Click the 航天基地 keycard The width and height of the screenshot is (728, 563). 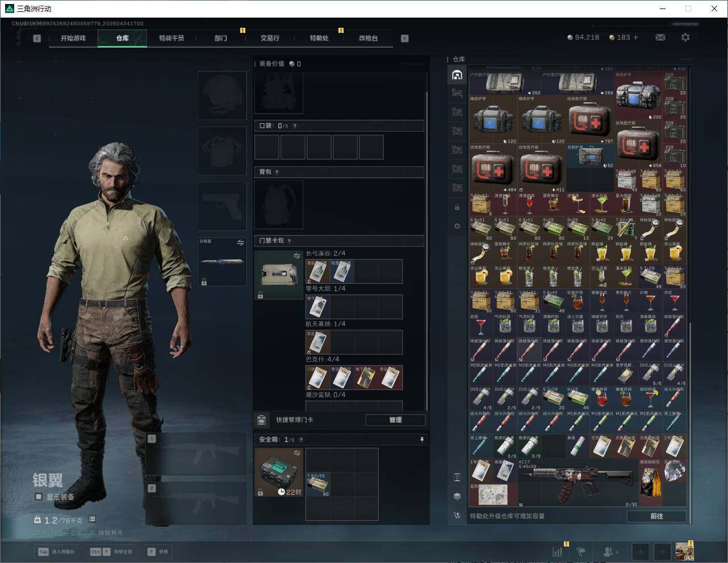317,342
